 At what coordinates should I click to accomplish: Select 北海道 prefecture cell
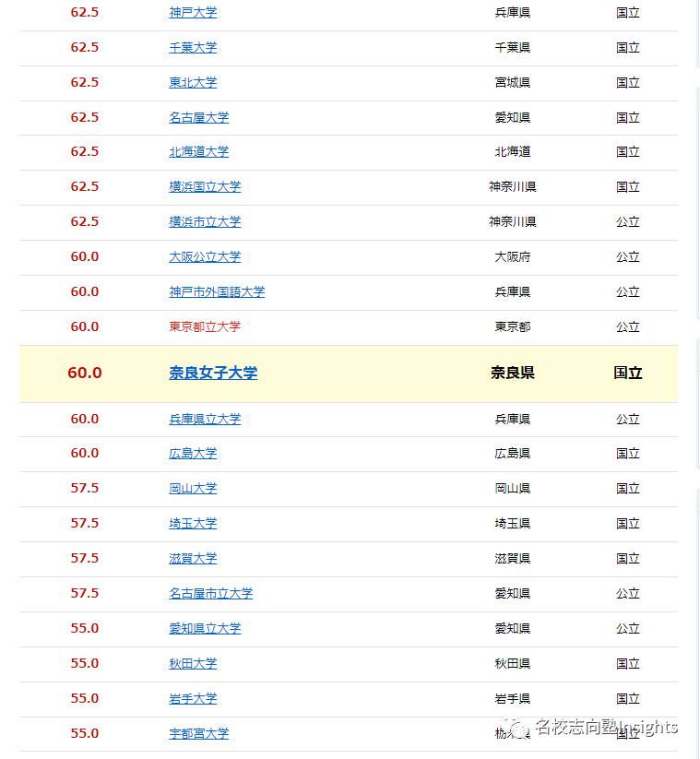(x=513, y=152)
